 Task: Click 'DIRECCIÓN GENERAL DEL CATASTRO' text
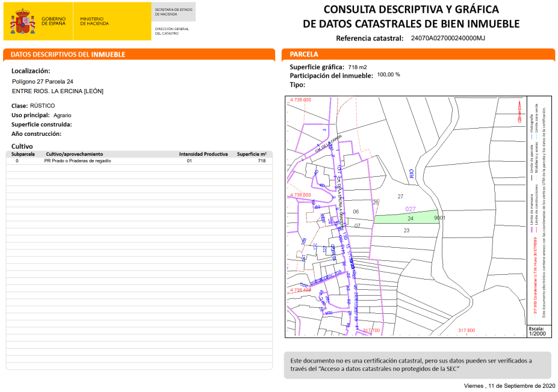click(172, 31)
